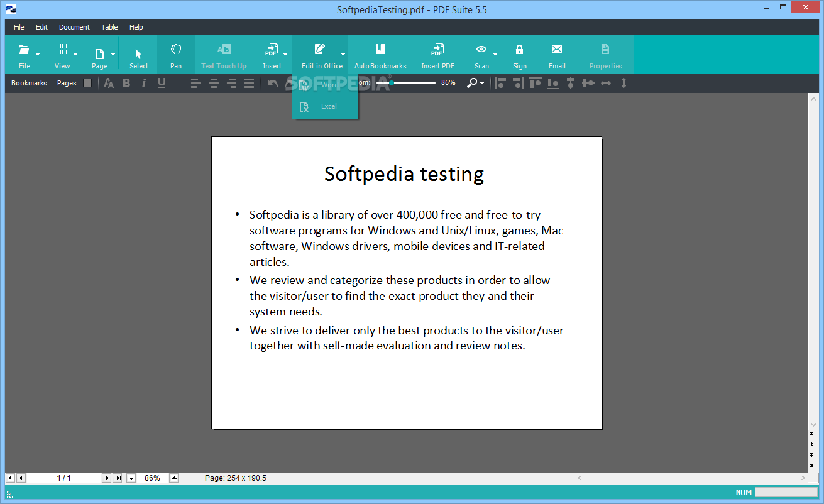
Task: Open the Table menu
Action: point(109,27)
